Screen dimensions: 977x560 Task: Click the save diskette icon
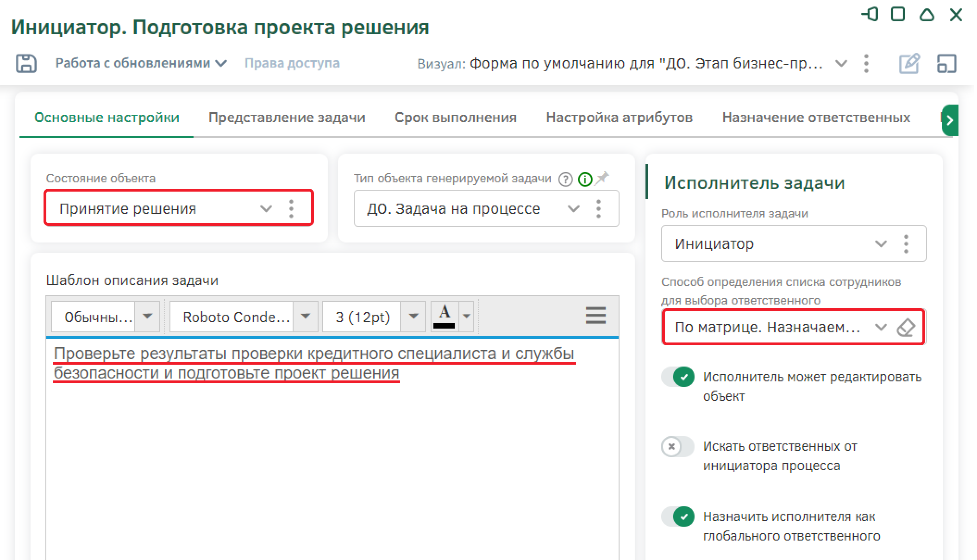(x=26, y=63)
